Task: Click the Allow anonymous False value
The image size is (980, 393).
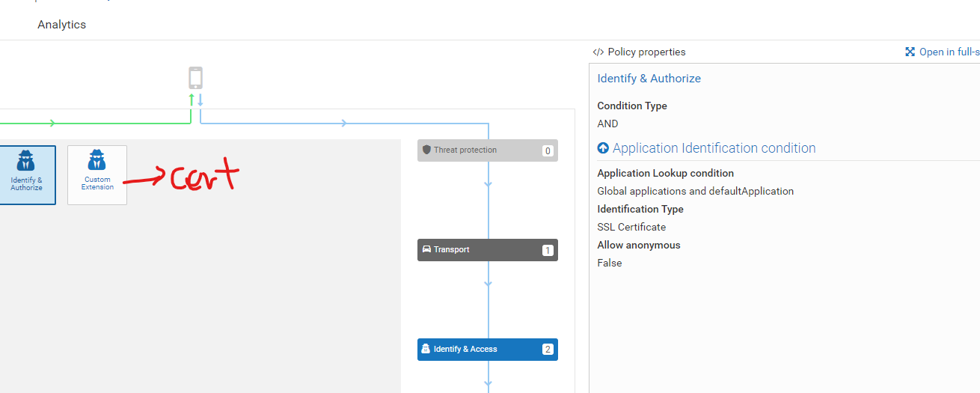Action: pos(610,263)
